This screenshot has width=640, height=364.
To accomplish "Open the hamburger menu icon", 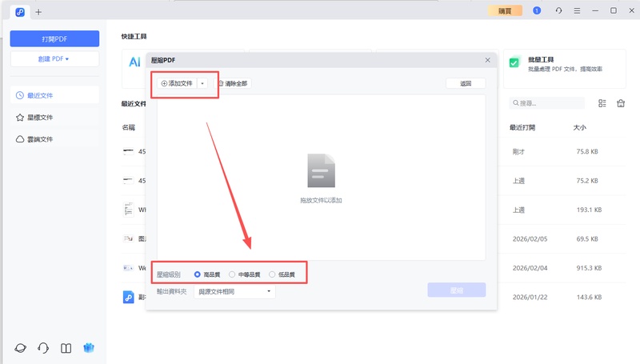I will [577, 10].
